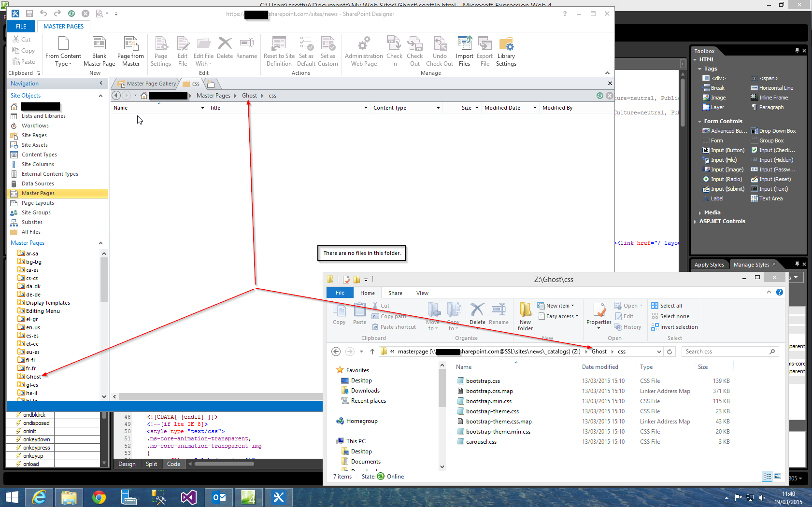812x507 pixels.
Task: Click Rename icon in SharePoint Designer ribbon
Action: (x=246, y=48)
